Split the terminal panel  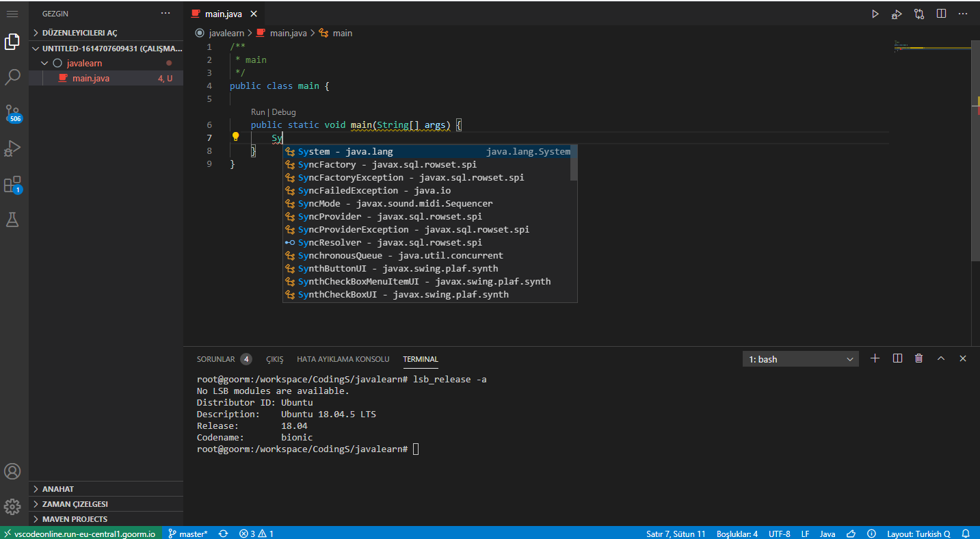(x=897, y=358)
